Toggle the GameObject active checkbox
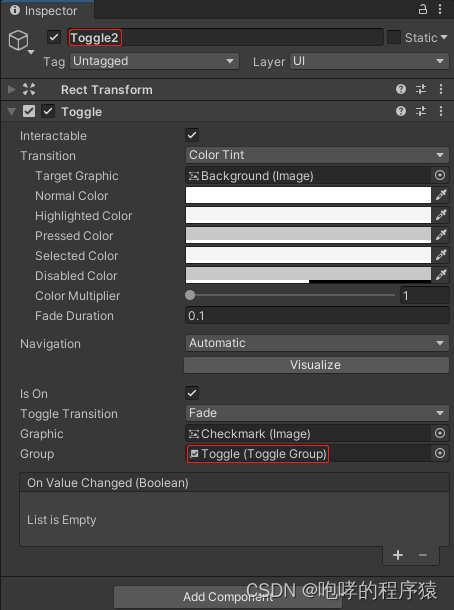The image size is (454, 610). click(54, 37)
